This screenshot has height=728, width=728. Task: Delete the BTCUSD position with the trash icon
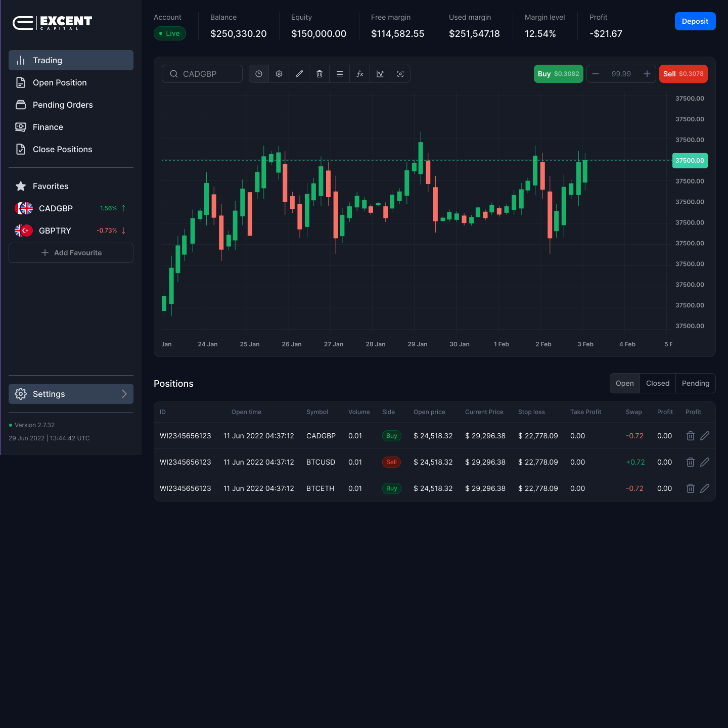(x=690, y=462)
